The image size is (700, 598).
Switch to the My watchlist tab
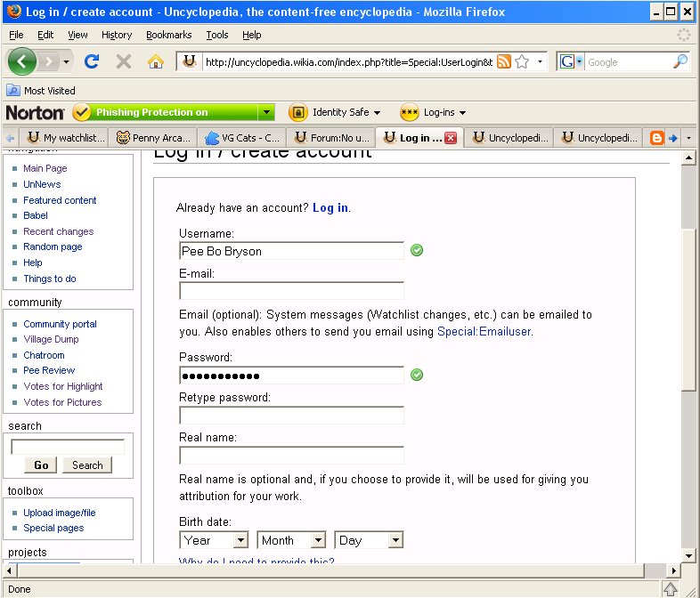tap(66, 138)
